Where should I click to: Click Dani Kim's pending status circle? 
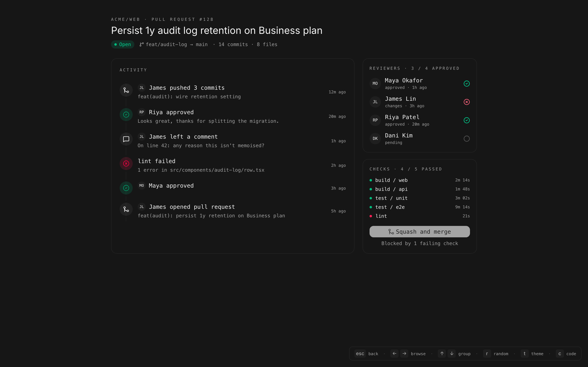tap(467, 139)
